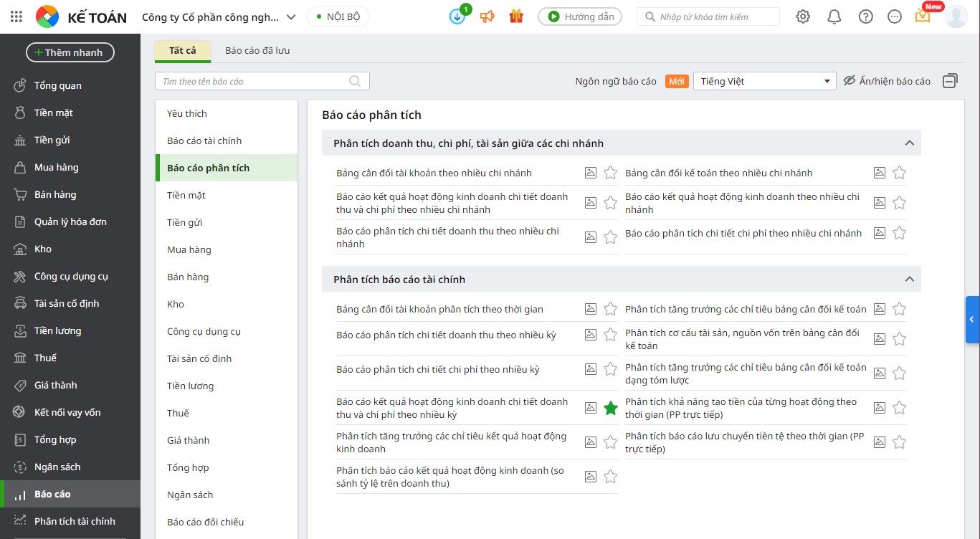Open Phân tích tăng trưởng các chỉ tiêu bảng cân đối kế toán dạng tóm lược
Screen dimensions: 980x539
746,373
